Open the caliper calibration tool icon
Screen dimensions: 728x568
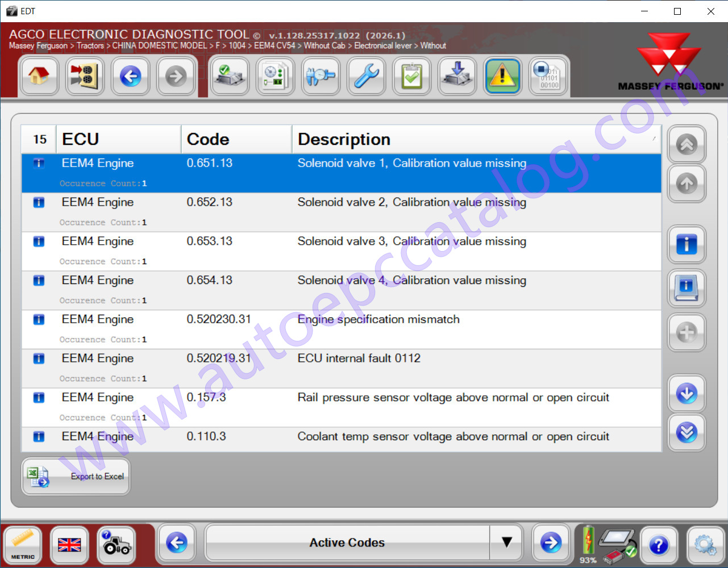click(x=321, y=76)
